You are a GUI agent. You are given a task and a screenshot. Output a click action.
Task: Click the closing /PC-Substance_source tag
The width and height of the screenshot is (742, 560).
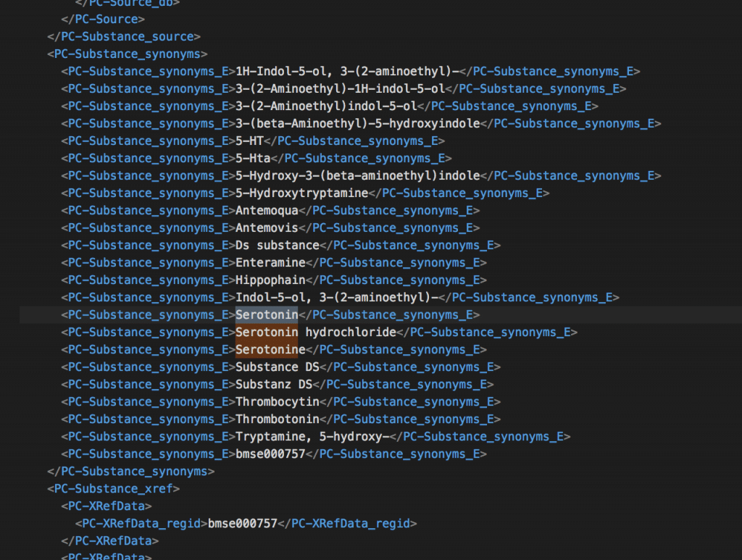[x=123, y=36]
